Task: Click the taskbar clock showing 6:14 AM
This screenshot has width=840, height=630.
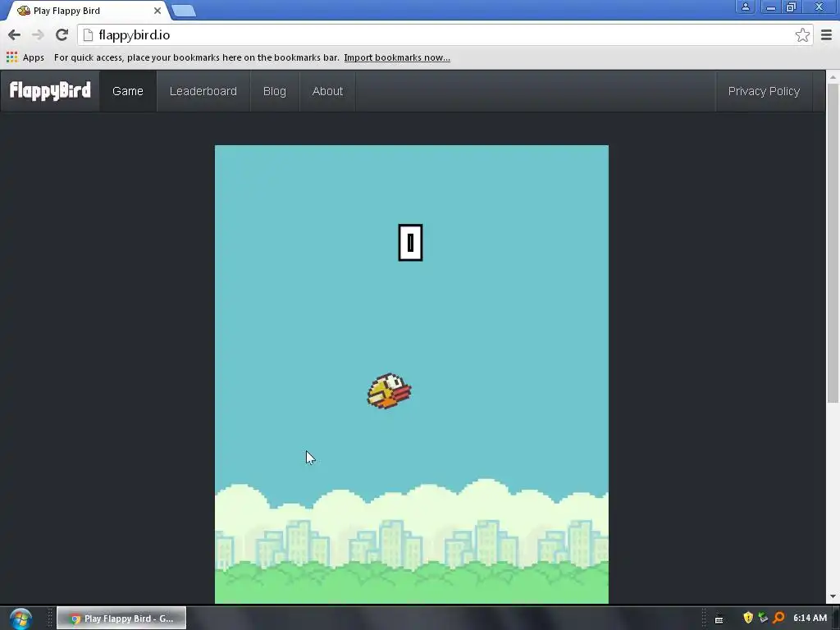Action: coord(810,618)
